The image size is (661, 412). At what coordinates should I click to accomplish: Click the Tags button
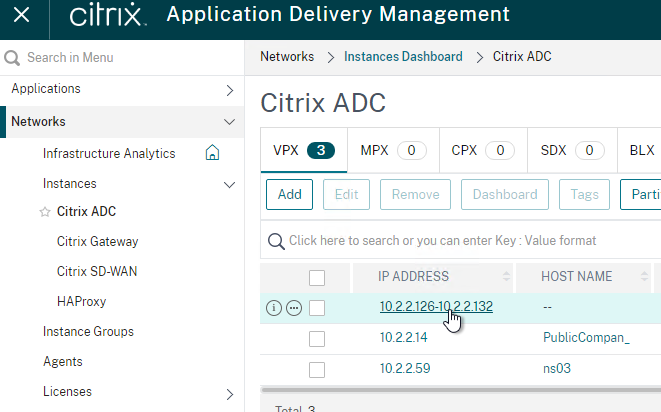click(584, 194)
